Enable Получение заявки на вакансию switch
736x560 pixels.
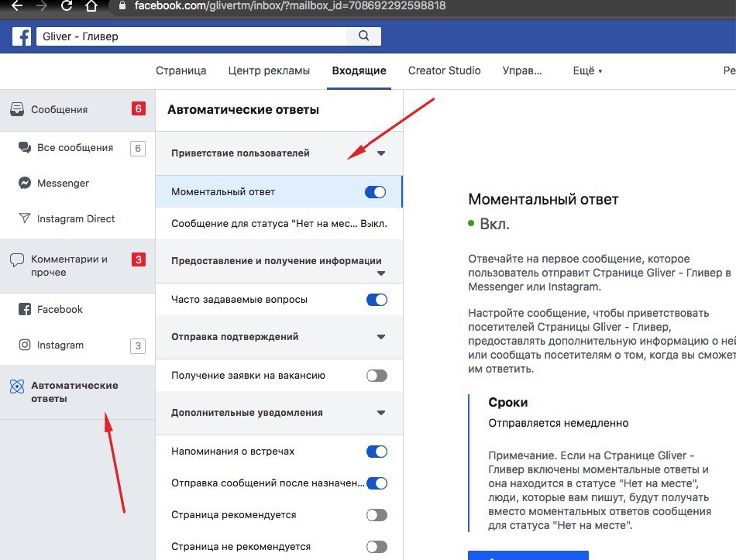(377, 376)
